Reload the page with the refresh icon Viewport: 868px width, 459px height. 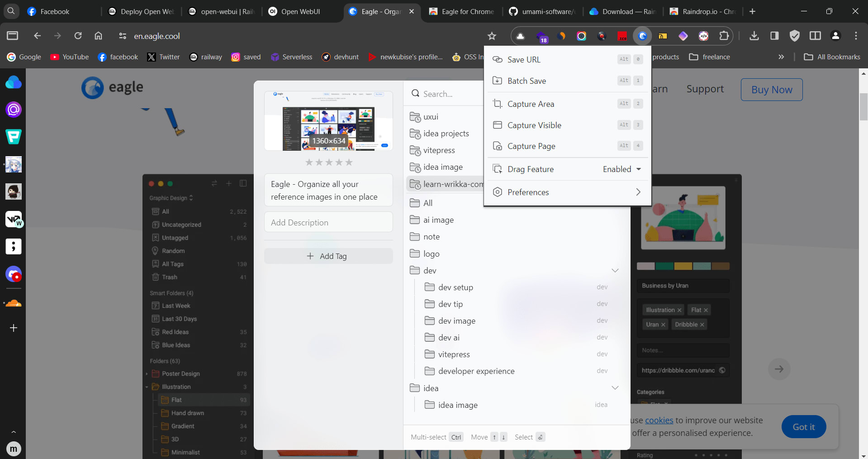pos(78,36)
